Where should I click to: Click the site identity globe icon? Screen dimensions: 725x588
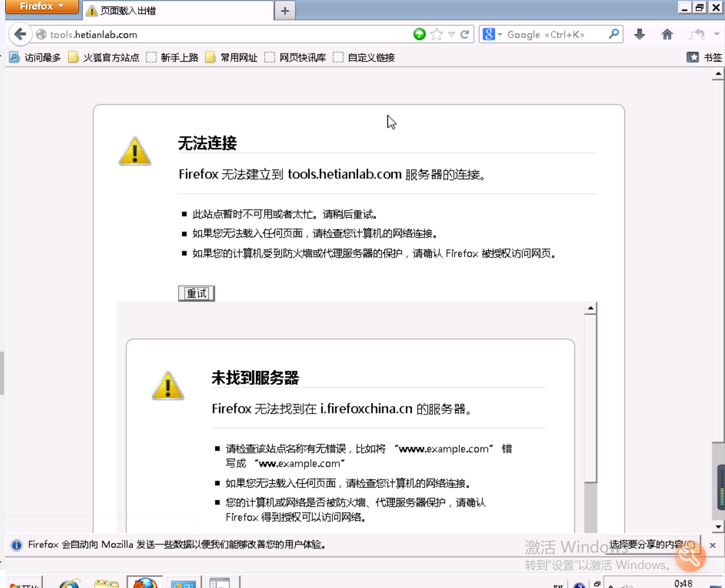click(41, 34)
